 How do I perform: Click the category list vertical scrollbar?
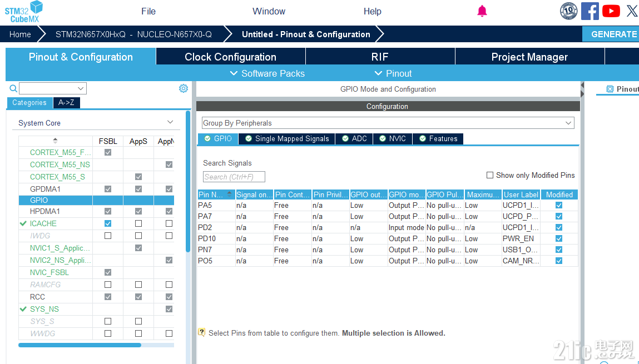188,181
